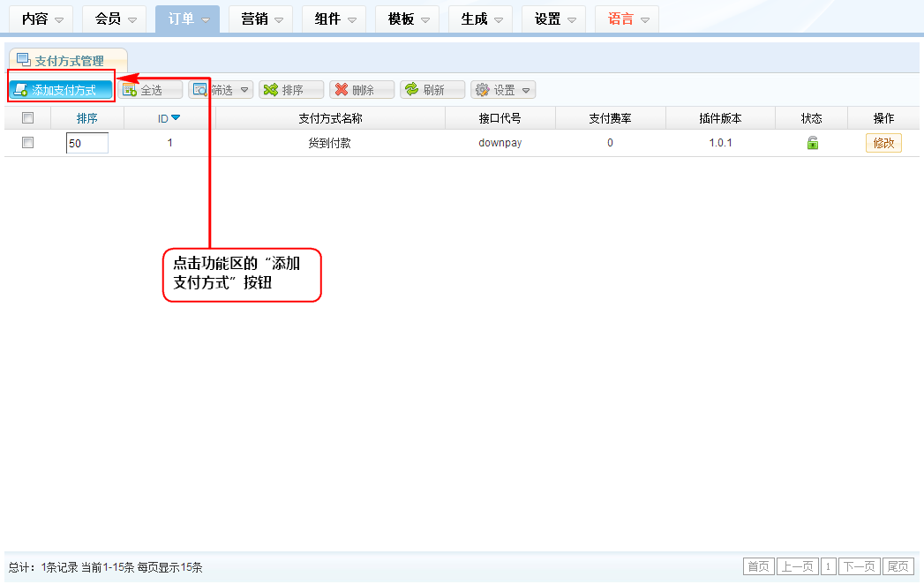This screenshot has width=924, height=584.
Task: Click the 尾页 last page button
Action: 898,566
